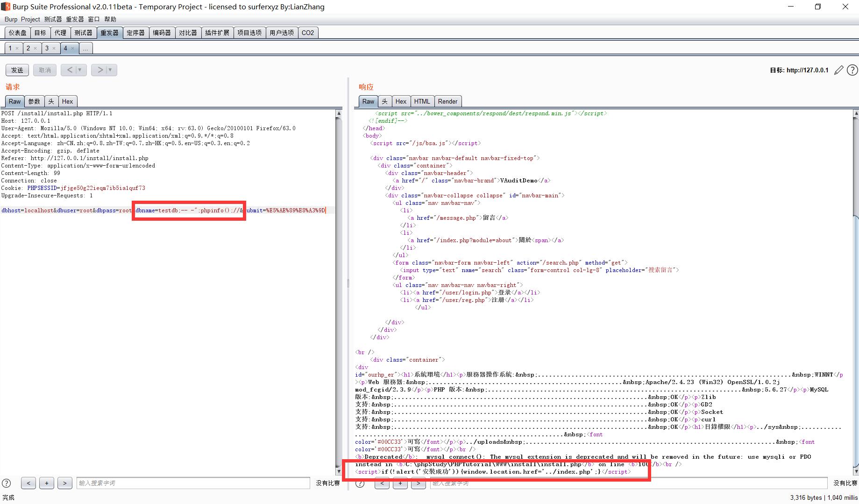The height and width of the screenshot is (504, 859).
Task: Select repeater tab 1
Action: 10,48
